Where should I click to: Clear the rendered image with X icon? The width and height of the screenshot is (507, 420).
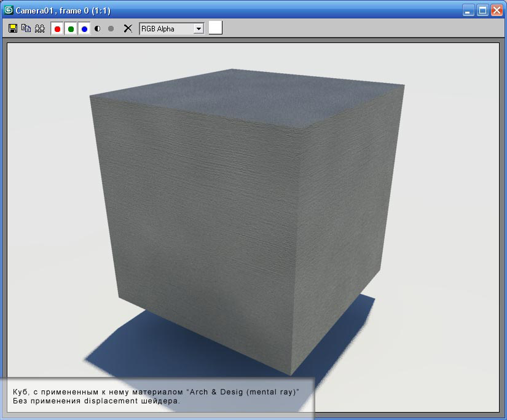tap(128, 28)
